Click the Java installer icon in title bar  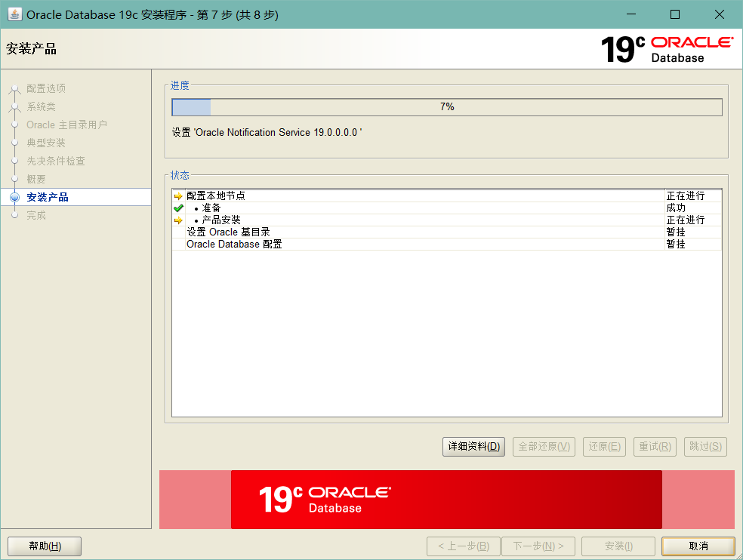[x=14, y=14]
